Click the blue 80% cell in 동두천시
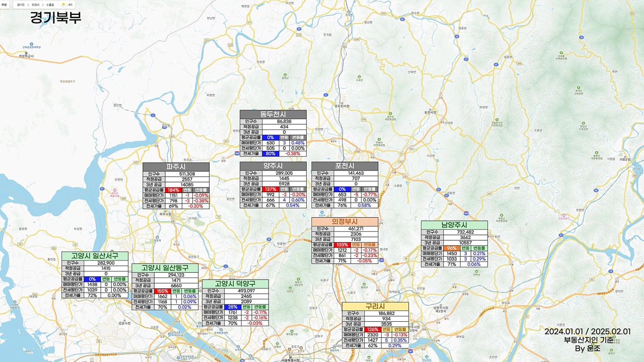 pyautogui.click(x=270, y=154)
